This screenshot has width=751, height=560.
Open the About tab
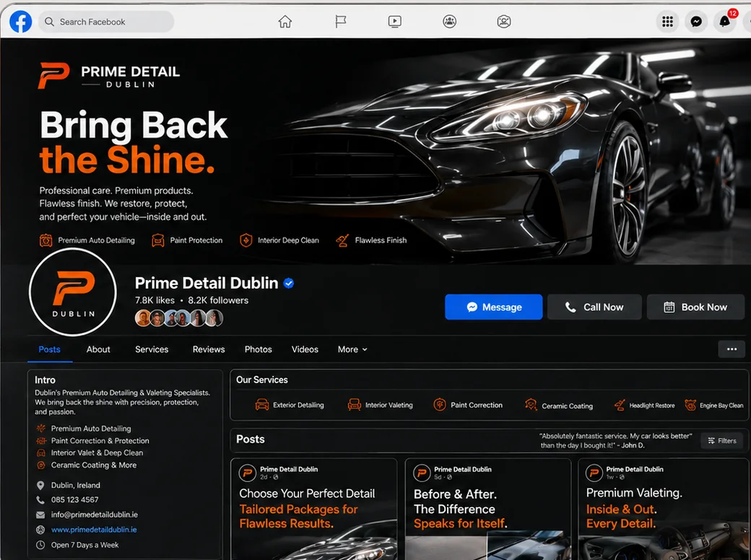[x=98, y=349]
